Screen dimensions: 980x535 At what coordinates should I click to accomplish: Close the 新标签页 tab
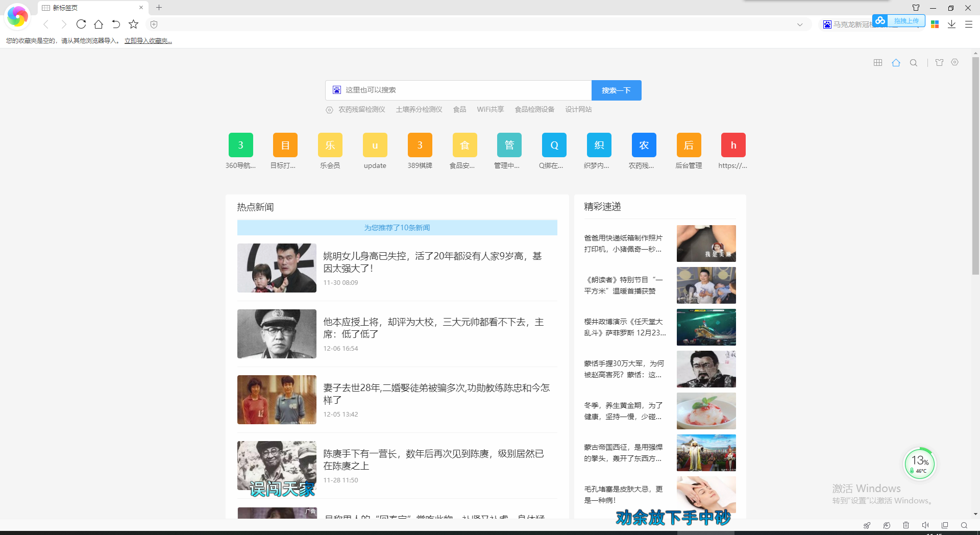click(141, 8)
